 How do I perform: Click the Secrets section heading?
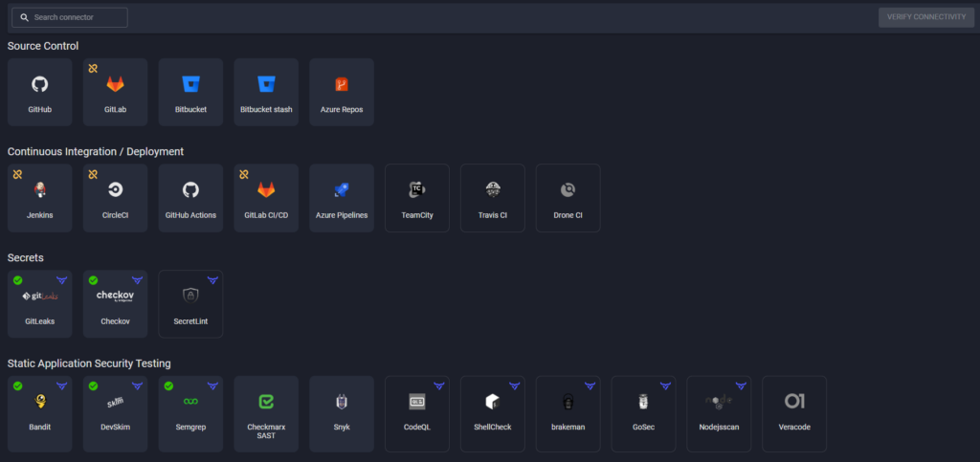click(26, 257)
